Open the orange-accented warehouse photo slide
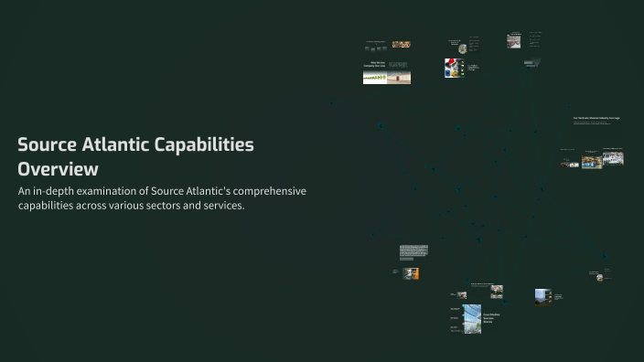This screenshot has width=644, height=362. (x=411, y=273)
